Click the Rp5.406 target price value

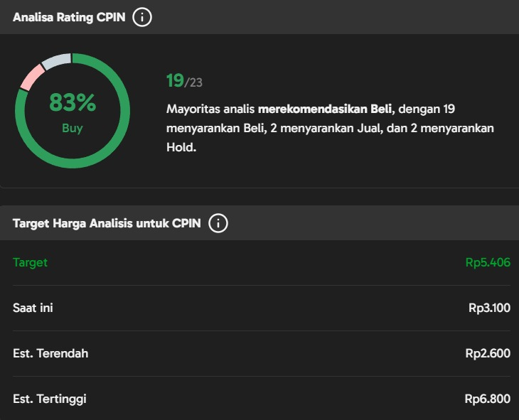coord(488,262)
